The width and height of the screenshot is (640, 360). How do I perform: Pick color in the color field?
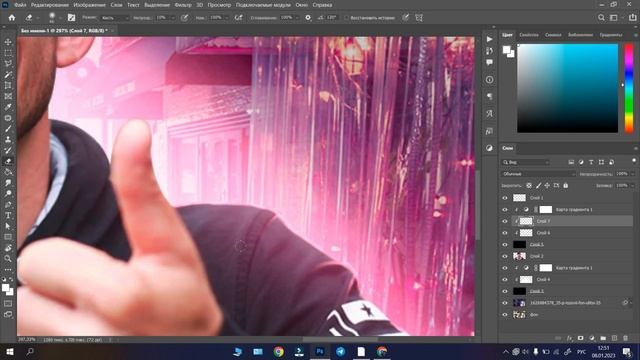pos(568,88)
